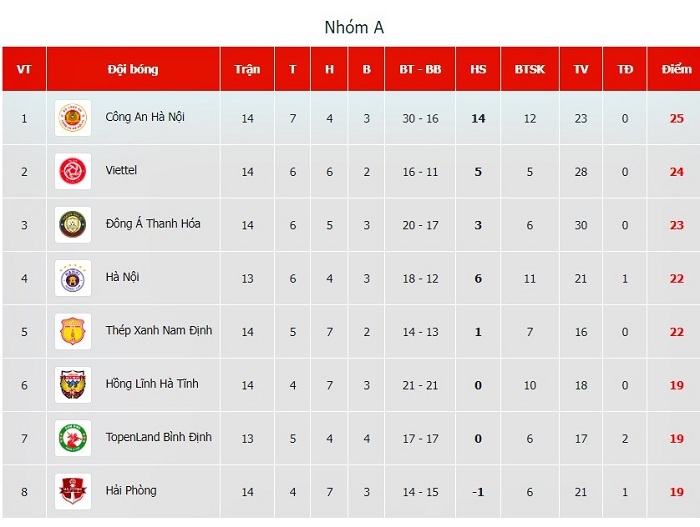Sort by the HS goal difference header
Screen dimensions: 700x527
478,69
